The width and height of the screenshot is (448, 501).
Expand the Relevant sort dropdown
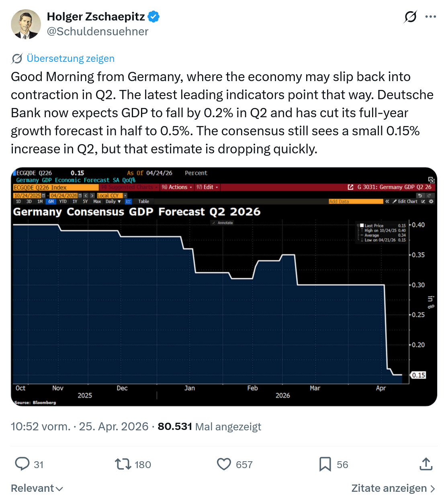[x=37, y=488]
